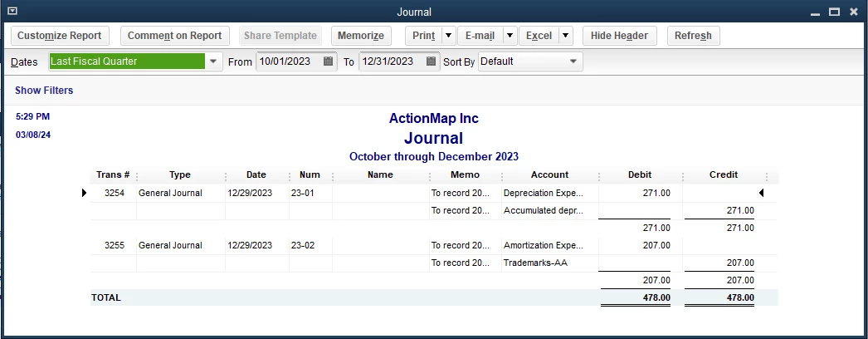Expand the E-mail dropdown arrow
Screen dimensions: 868x339
tap(510, 36)
